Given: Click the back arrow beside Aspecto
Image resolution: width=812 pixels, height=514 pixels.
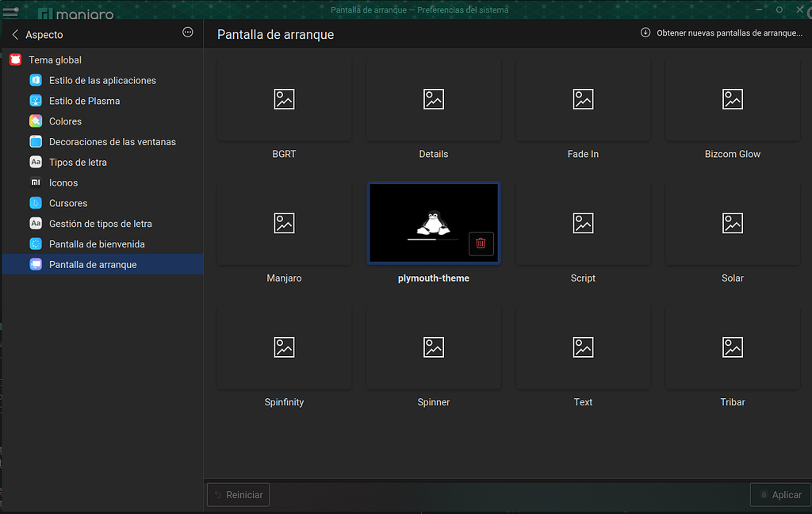Looking at the screenshot, I should pos(14,35).
